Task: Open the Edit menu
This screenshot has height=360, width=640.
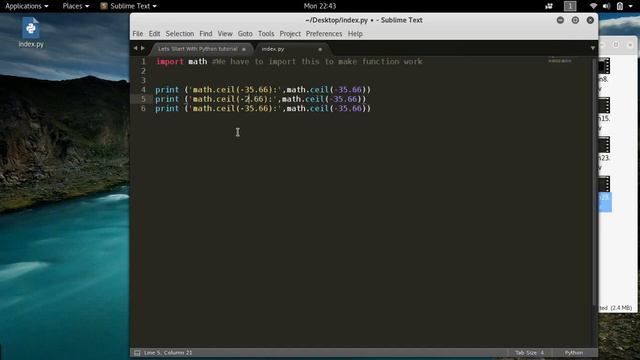Action: 154,34
